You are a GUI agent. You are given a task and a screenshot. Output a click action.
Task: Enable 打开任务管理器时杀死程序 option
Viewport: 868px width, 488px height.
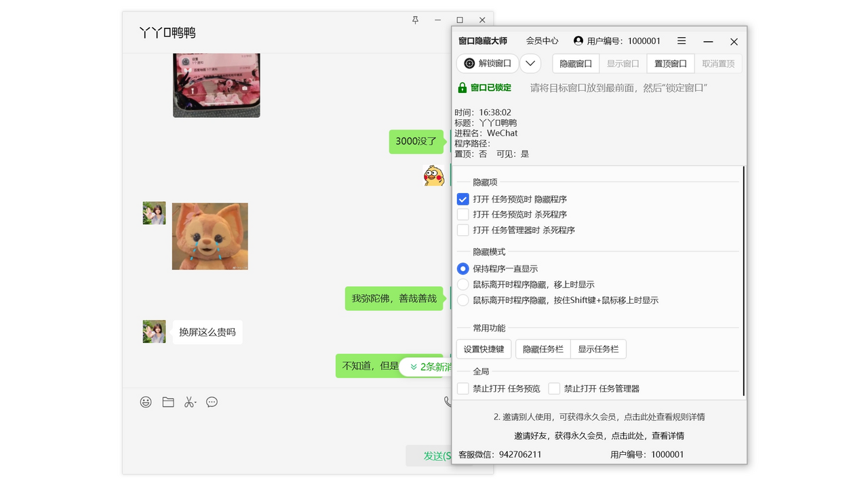(462, 230)
